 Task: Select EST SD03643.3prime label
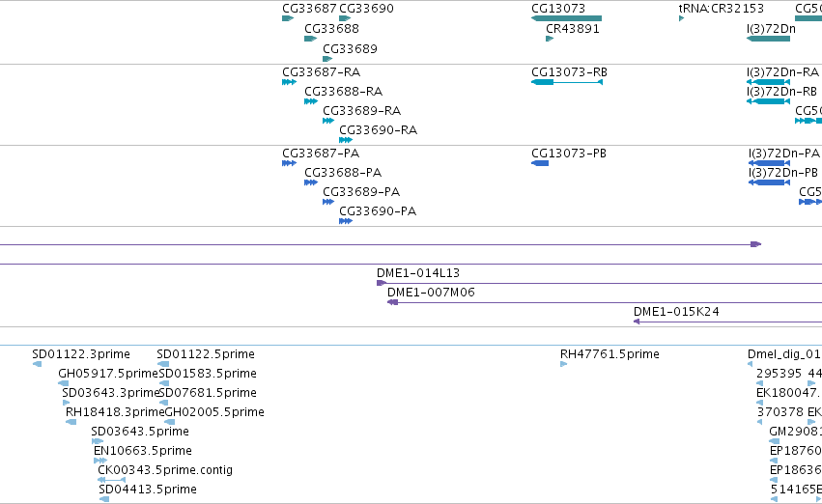coord(110,392)
